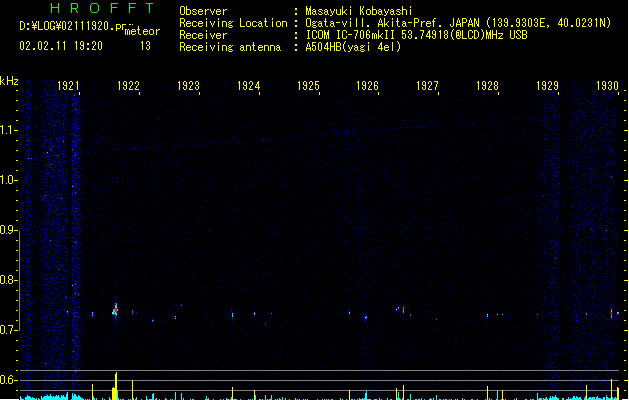Click the 1.0 kHz frequency label
The image size is (629, 400).
click(x=8, y=180)
